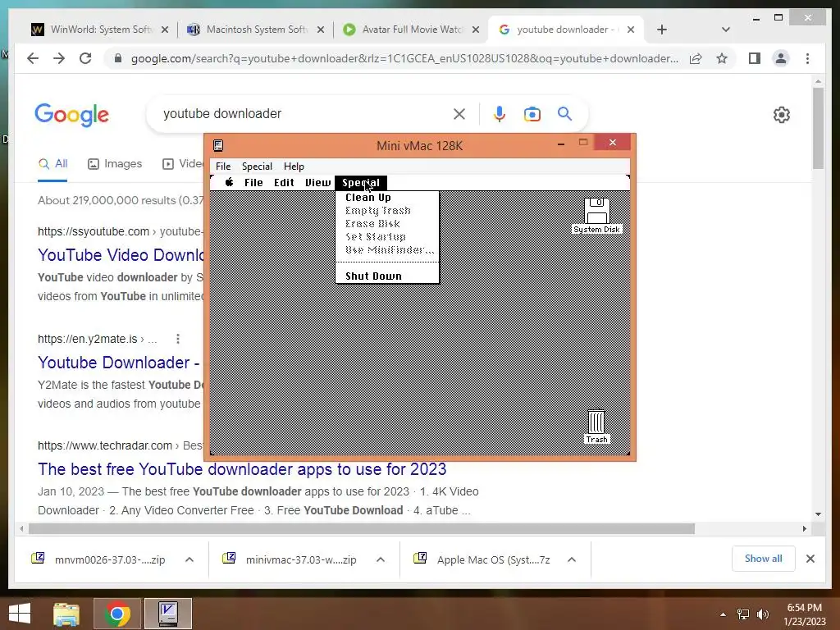Viewport: 840px width, 630px height.
Task: Toggle Chrome side panel icon
Action: [755, 58]
